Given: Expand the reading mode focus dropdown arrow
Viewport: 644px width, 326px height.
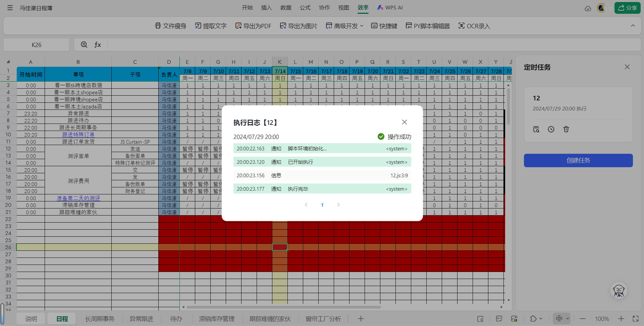Looking at the screenshot, I should tap(568, 319).
